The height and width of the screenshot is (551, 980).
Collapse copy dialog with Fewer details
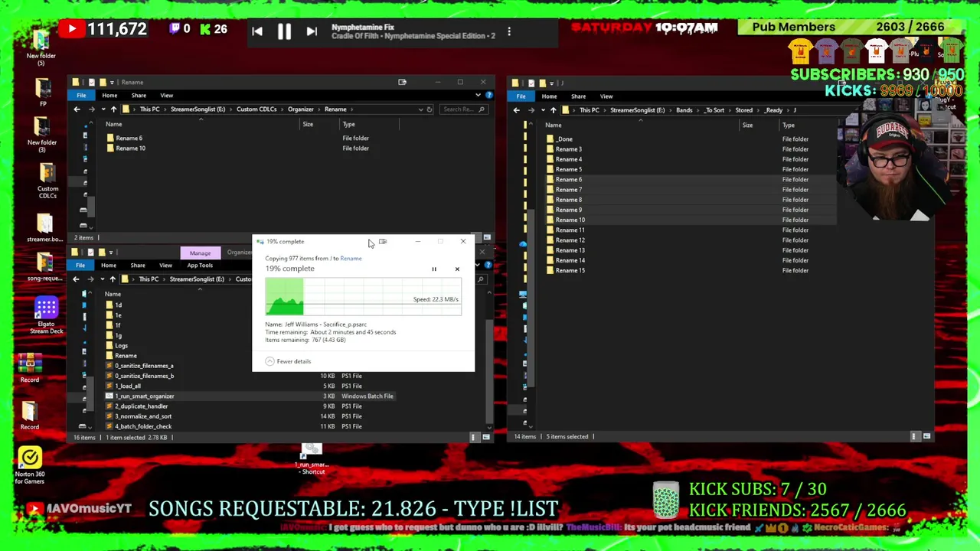tap(288, 361)
